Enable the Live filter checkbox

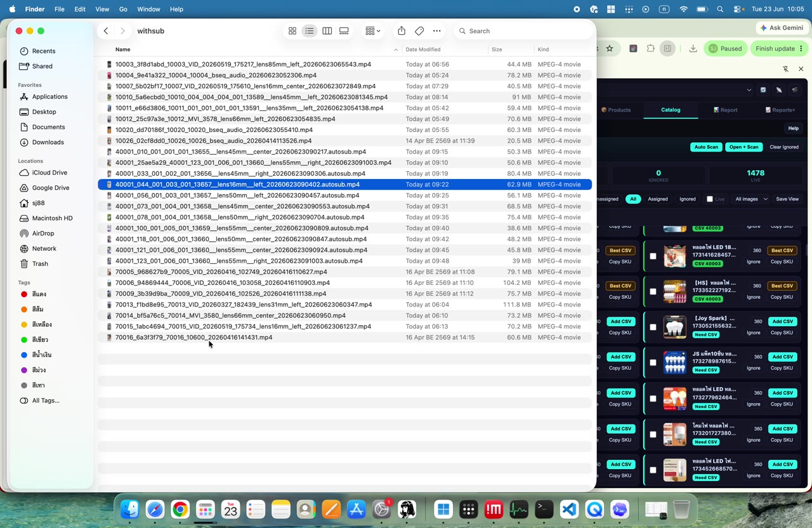click(x=710, y=199)
